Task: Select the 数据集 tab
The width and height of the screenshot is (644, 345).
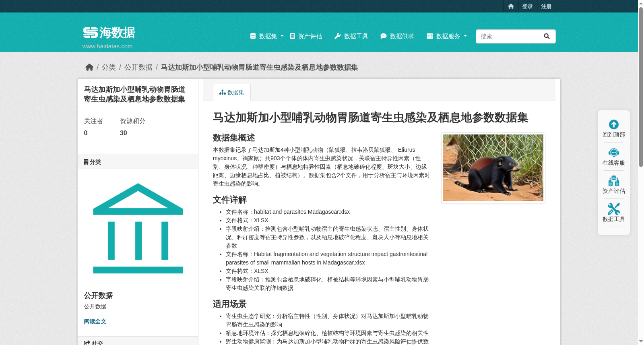Action: coord(232,92)
